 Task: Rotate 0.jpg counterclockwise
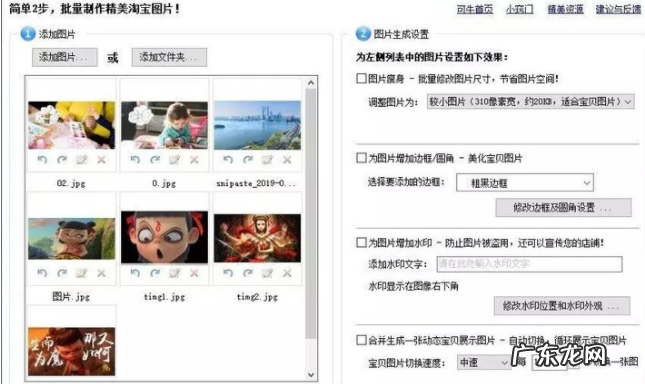pyautogui.click(x=135, y=160)
